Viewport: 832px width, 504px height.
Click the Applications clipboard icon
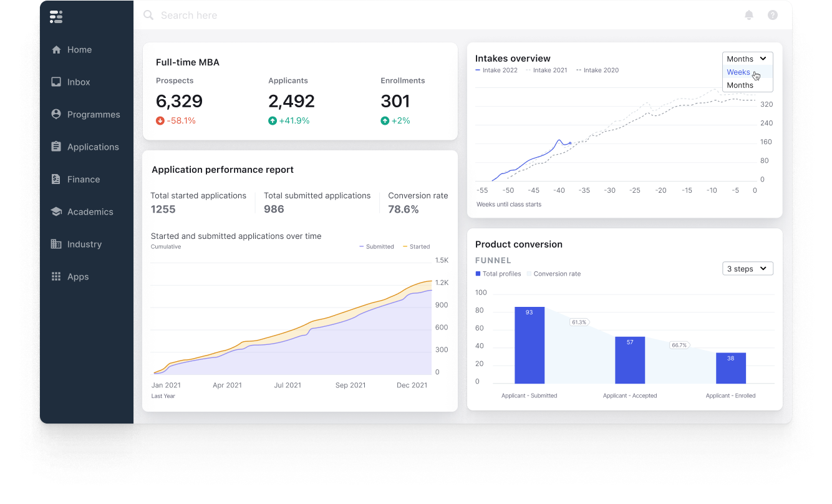pos(56,147)
